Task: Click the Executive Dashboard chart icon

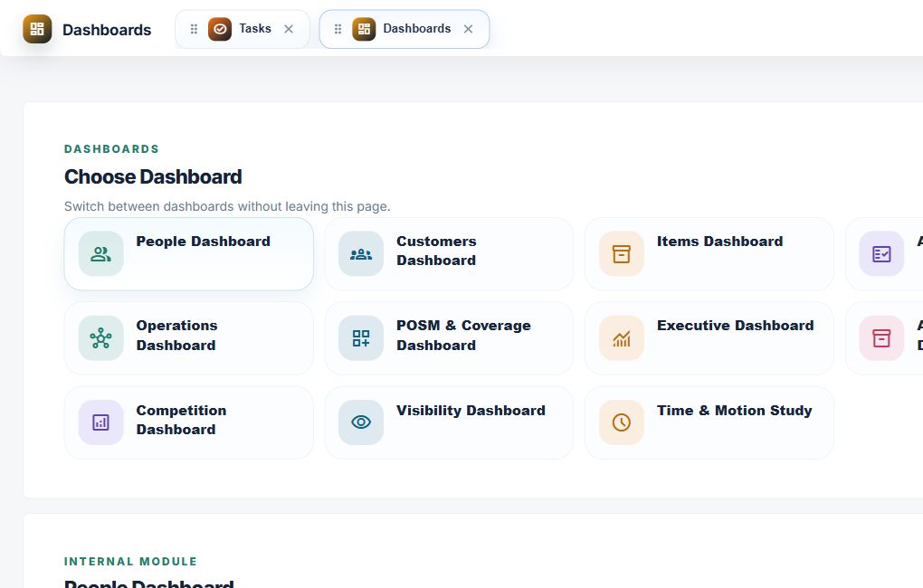Action: point(622,337)
